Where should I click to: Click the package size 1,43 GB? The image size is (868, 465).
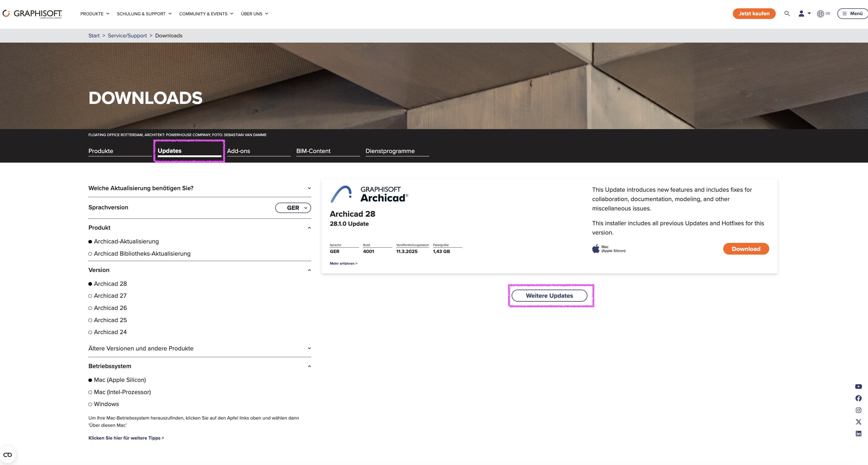(x=441, y=251)
